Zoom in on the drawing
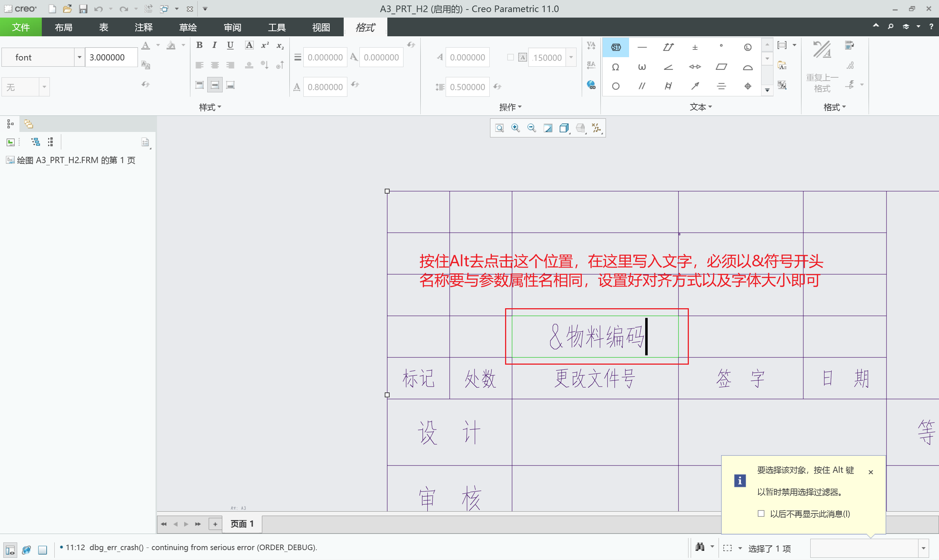Screen dimensions: 939x560 point(515,128)
